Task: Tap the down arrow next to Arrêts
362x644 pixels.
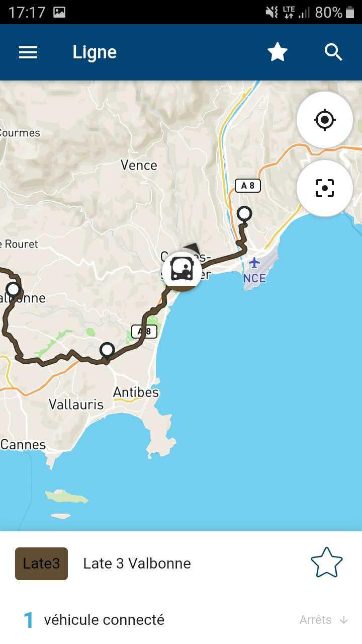Action: (344, 620)
